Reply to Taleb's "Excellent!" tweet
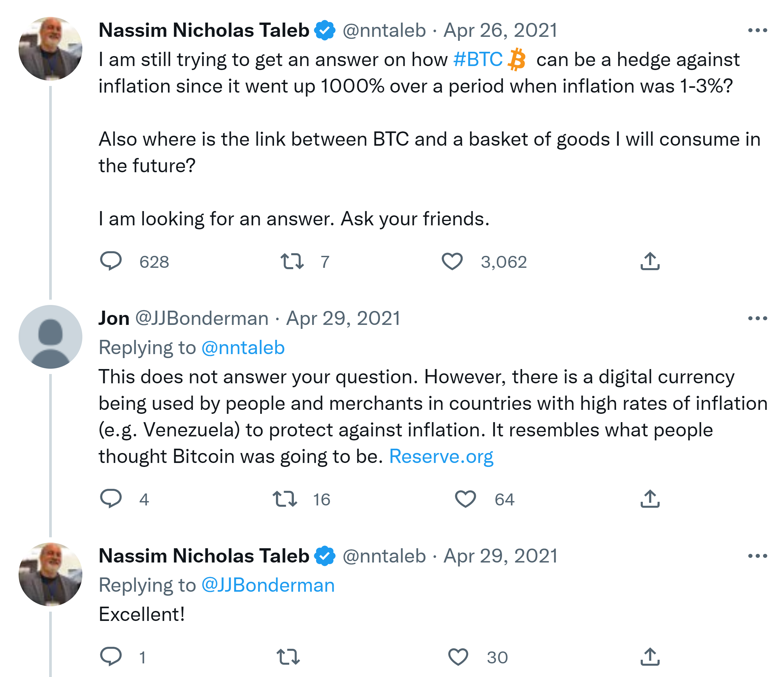 pyautogui.click(x=111, y=656)
